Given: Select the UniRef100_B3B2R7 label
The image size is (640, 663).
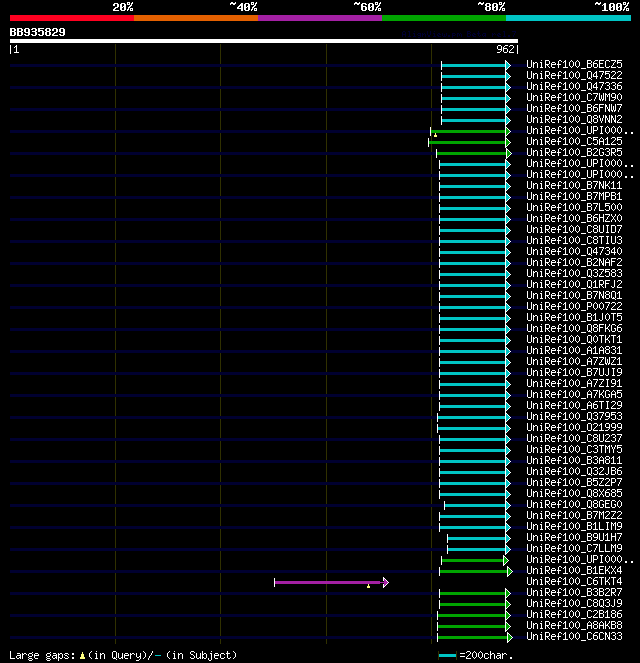Looking at the screenshot, I should [x=574, y=592].
